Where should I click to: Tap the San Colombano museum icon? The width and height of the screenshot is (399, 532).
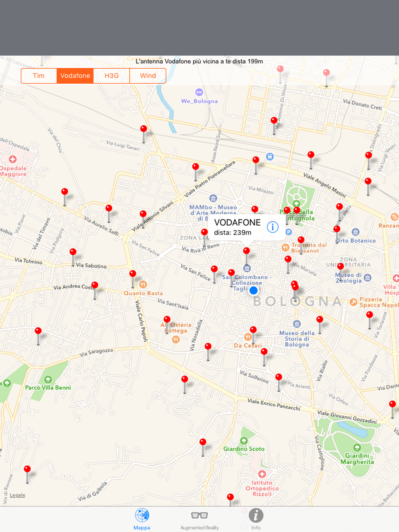[247, 268]
